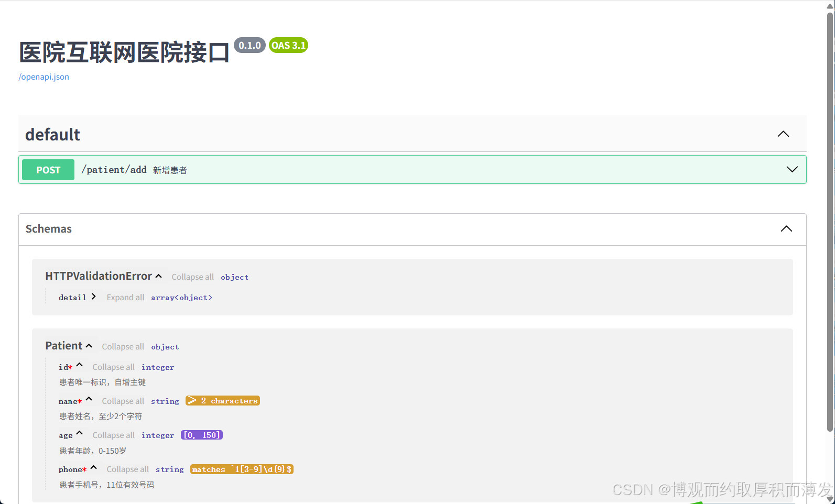Click Expand all beside detail
Viewport: 835px width, 504px height.
tap(125, 298)
